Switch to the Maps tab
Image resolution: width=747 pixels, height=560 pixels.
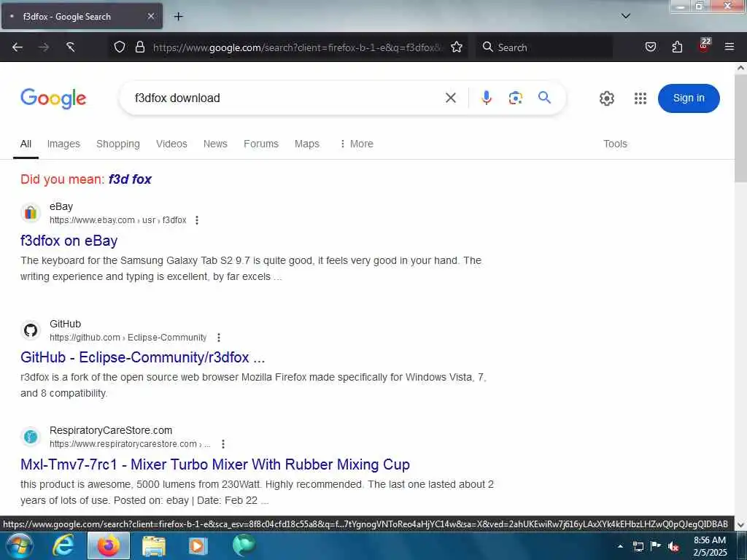point(307,144)
